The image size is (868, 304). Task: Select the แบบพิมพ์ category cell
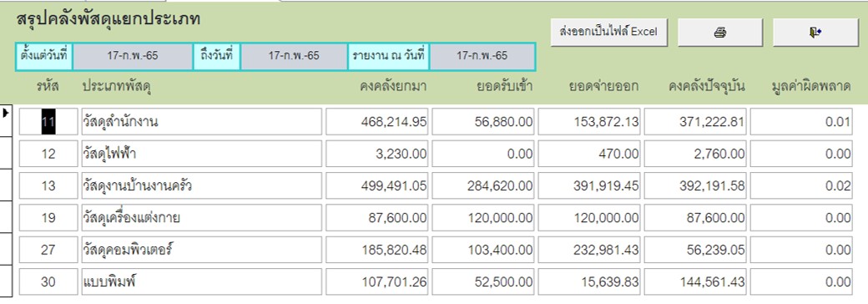click(201, 282)
